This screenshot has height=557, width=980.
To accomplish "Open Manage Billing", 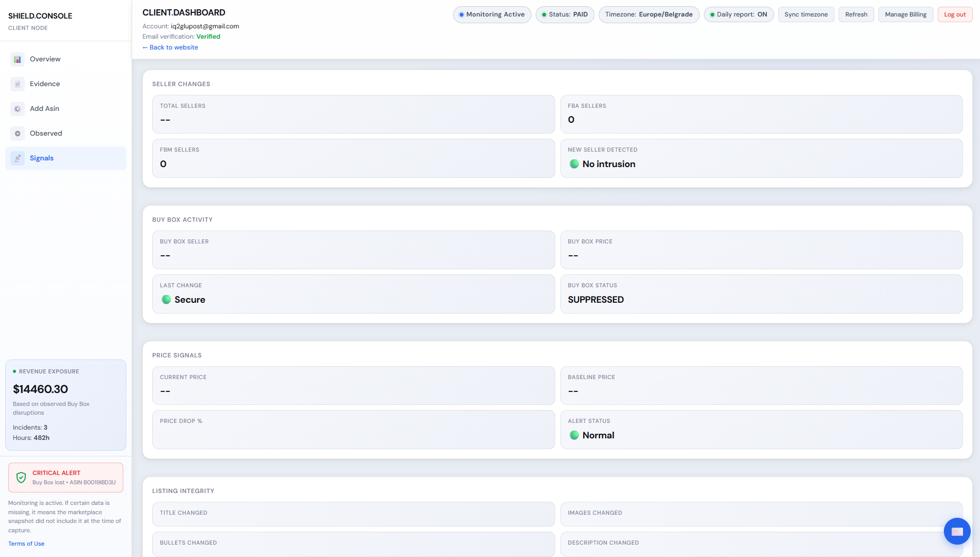I will coord(905,14).
